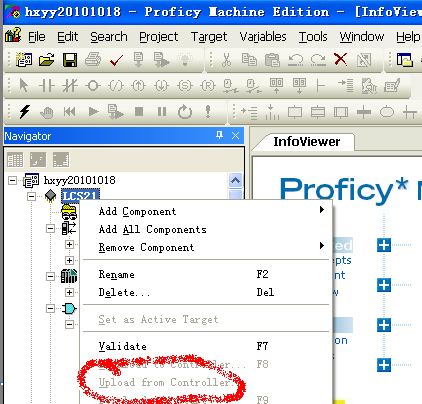Click the lightning bolt online icon
Screen dimensions: 422x404
24,112
